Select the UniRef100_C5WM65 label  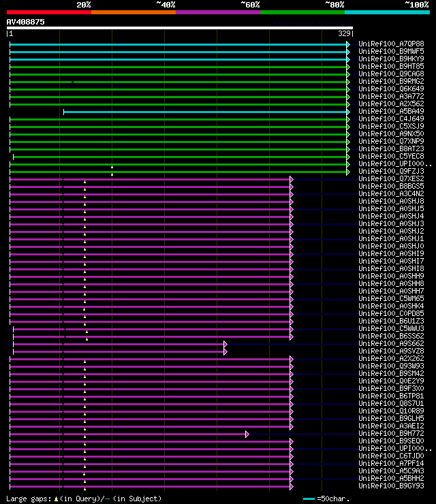point(391,298)
